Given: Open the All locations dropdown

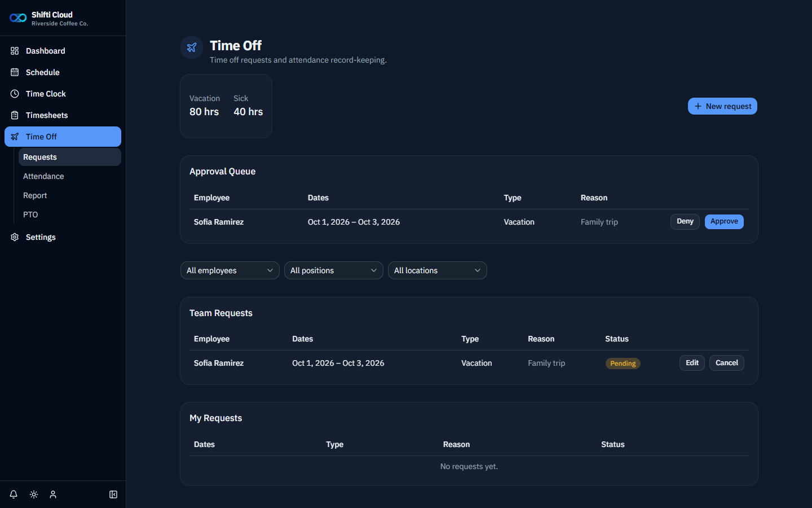Looking at the screenshot, I should click(438, 270).
